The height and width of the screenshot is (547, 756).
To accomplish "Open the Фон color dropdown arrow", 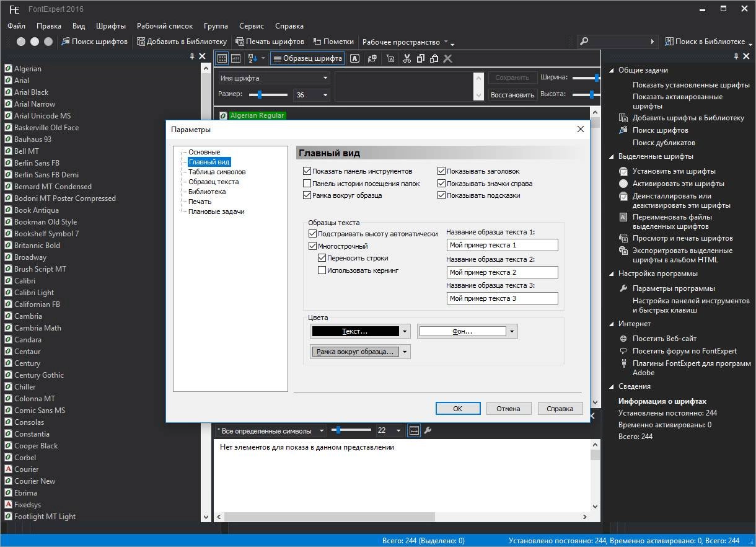I will [512, 332].
